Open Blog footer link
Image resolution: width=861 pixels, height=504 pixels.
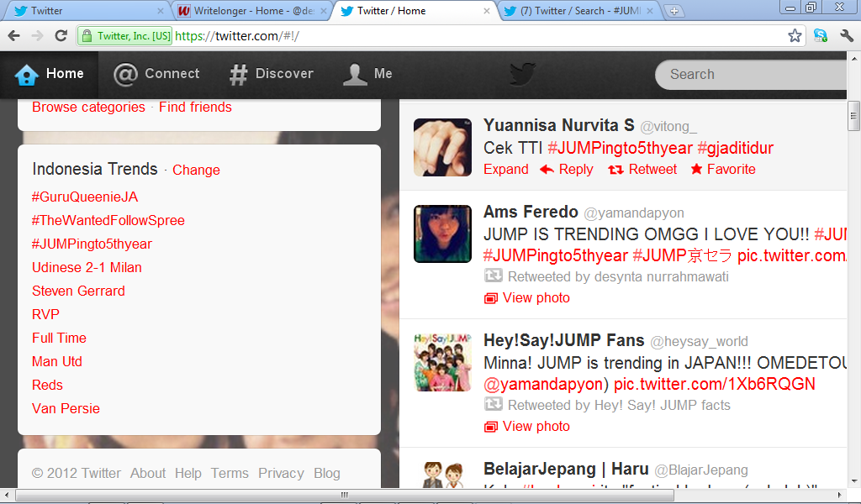(327, 473)
